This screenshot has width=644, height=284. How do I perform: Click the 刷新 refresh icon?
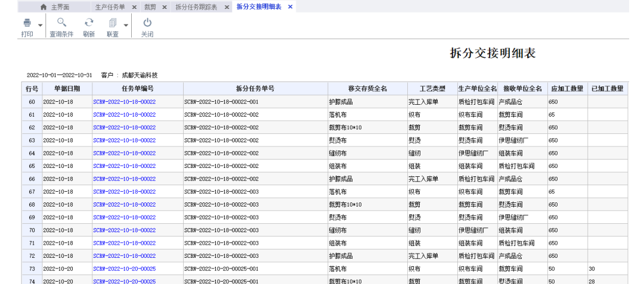pyautogui.click(x=89, y=23)
